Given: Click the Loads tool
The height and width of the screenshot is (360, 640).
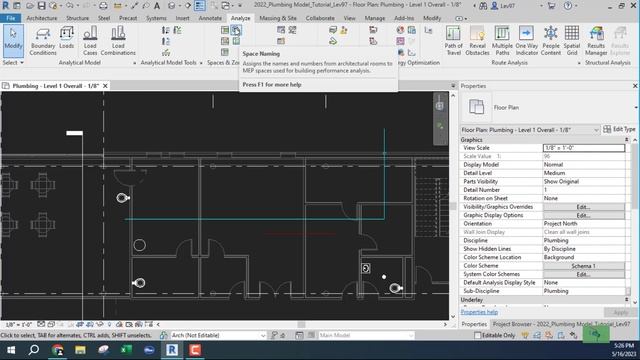Looking at the screenshot, I should [67, 38].
